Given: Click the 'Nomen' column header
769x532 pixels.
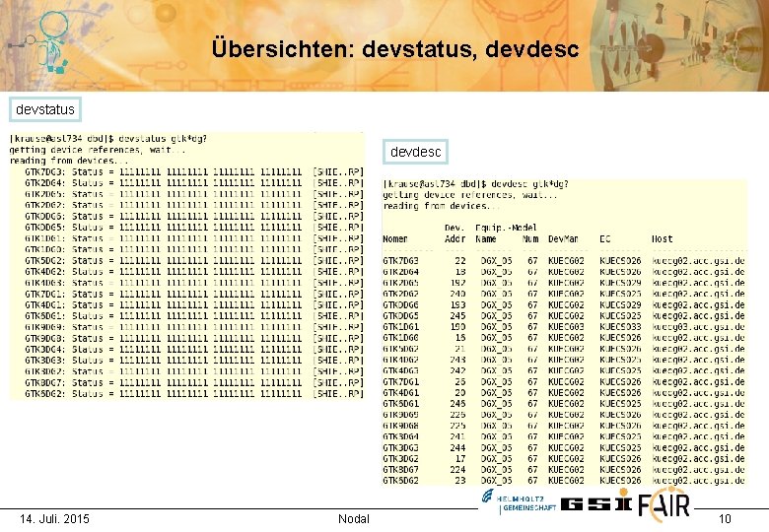Looking at the screenshot, I should [395, 239].
